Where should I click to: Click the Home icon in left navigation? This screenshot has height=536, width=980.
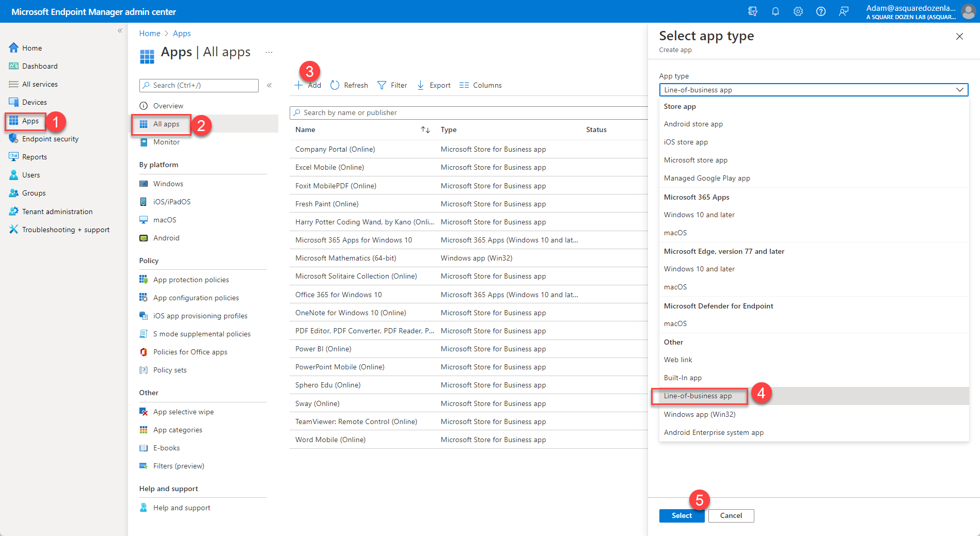click(14, 48)
